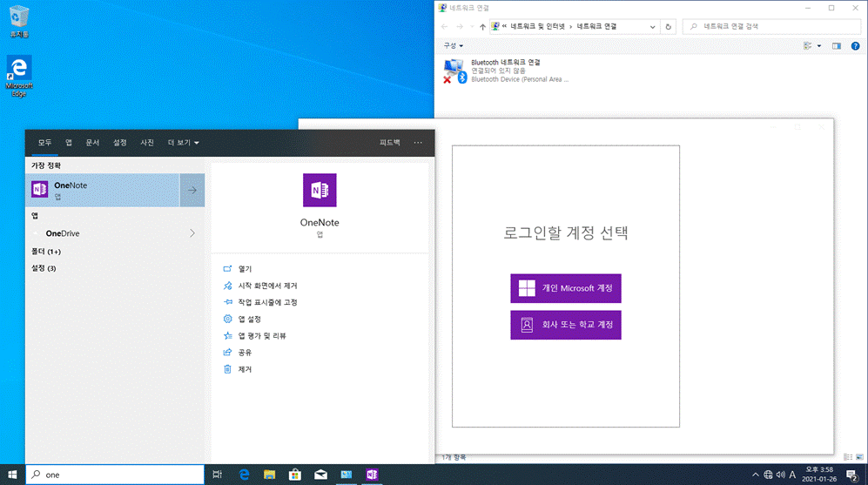The width and height of the screenshot is (868, 485).
Task: Expand the OneDrive result chevron
Action: click(x=192, y=233)
